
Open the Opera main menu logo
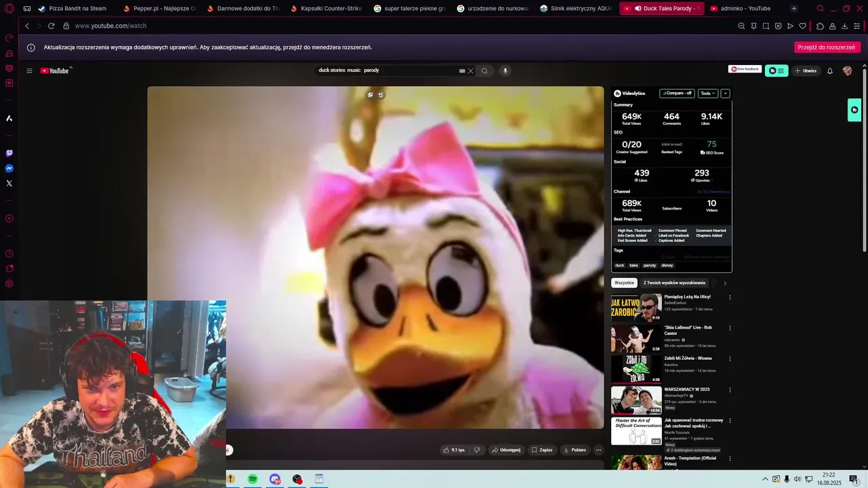coord(9,9)
